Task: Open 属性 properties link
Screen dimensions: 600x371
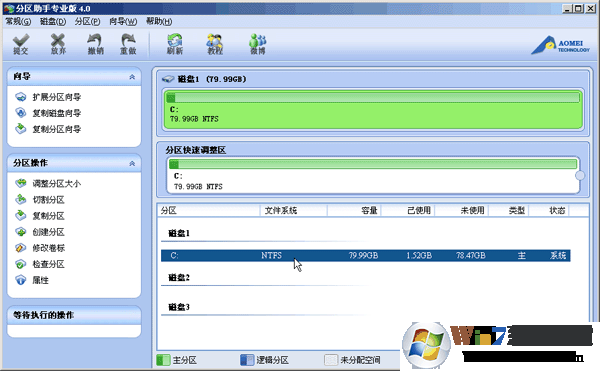Action: coord(40,280)
